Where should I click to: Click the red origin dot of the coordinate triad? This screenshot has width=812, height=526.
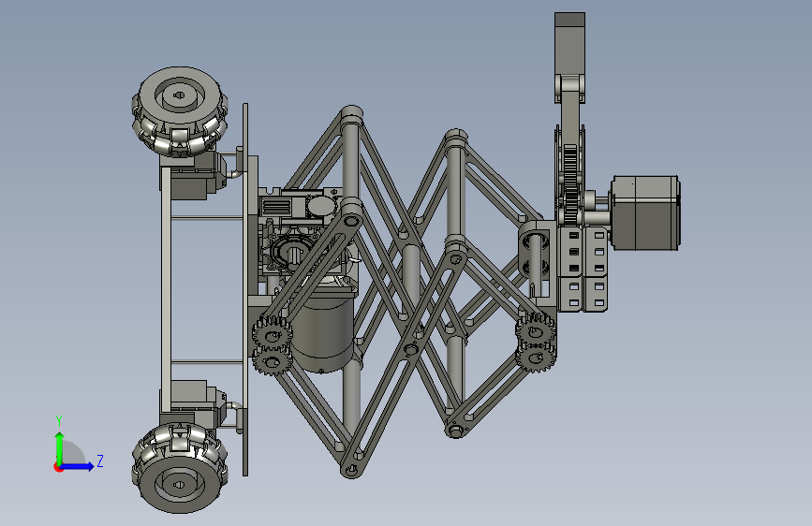point(57,467)
